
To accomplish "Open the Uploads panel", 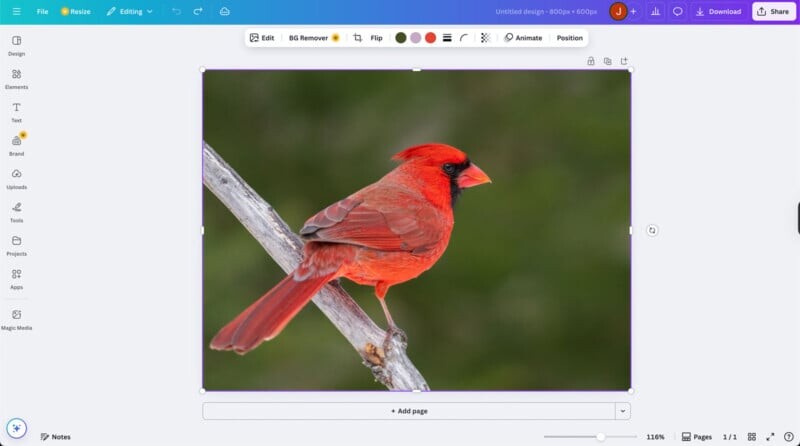I will pyautogui.click(x=16, y=178).
